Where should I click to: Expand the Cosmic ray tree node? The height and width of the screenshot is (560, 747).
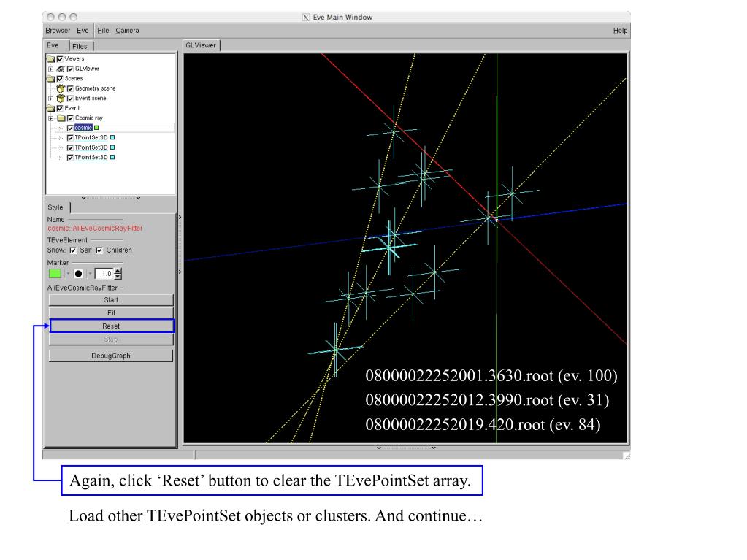pyautogui.click(x=51, y=118)
